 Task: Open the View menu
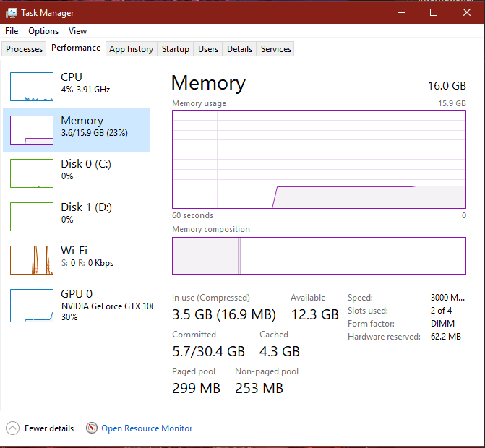[77, 31]
